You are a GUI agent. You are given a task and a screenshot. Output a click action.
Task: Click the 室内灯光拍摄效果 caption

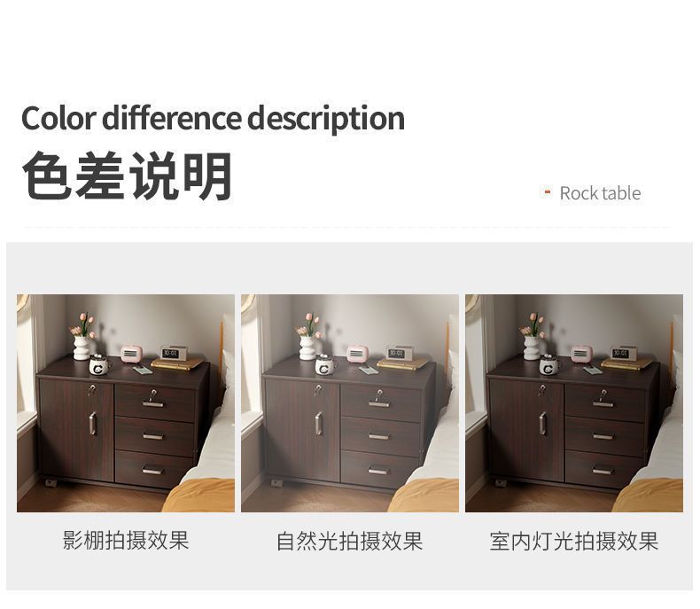pyautogui.click(x=574, y=541)
